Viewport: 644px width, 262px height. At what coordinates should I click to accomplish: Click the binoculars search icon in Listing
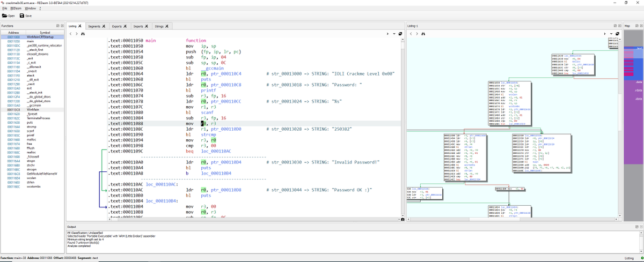click(82, 34)
